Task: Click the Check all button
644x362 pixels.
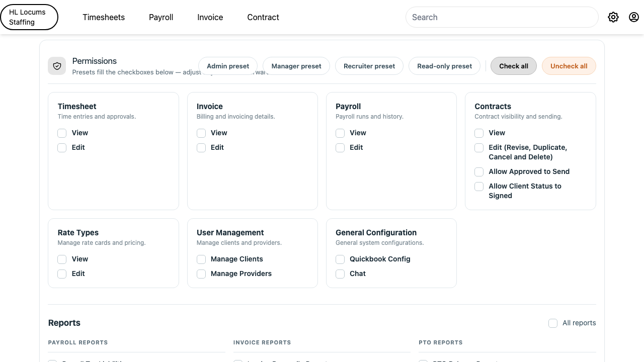Action: click(x=514, y=66)
